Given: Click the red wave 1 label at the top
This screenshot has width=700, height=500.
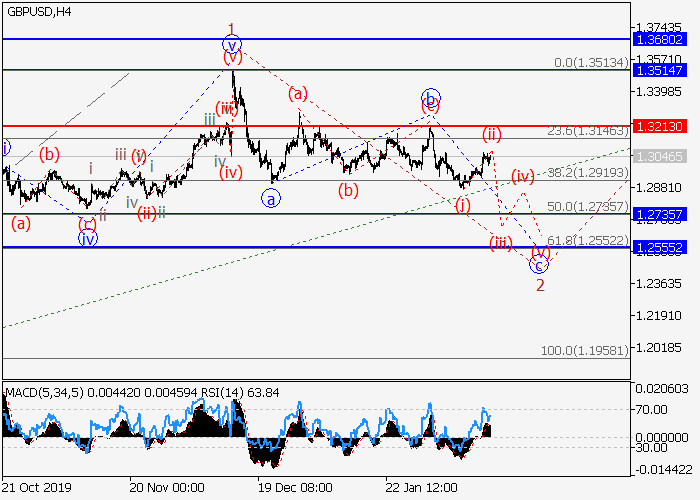Looking at the screenshot, I should [x=231, y=28].
